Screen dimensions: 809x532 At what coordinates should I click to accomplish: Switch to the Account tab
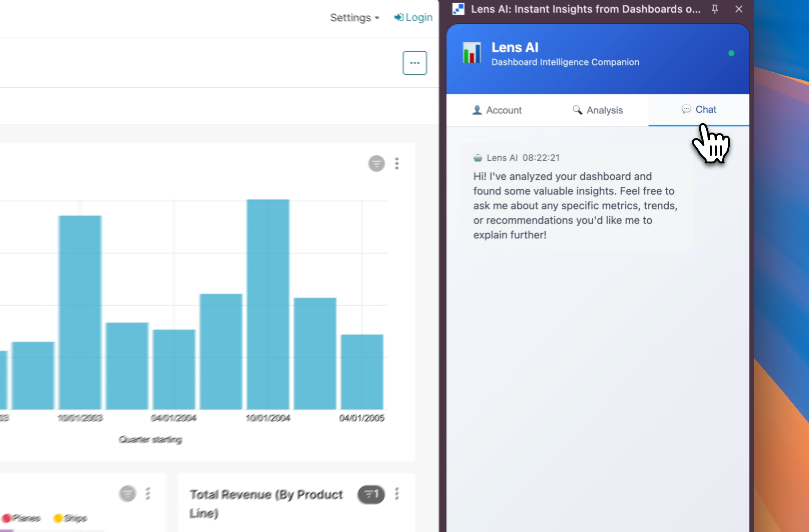497,110
